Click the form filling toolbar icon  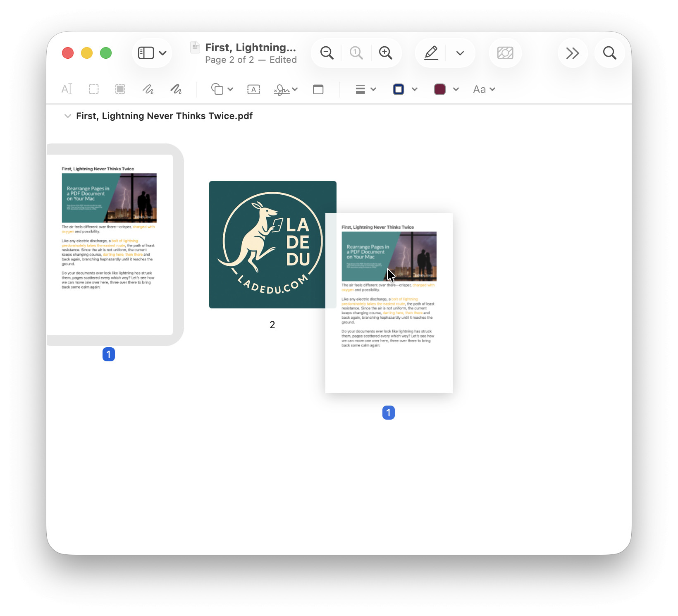(x=505, y=53)
